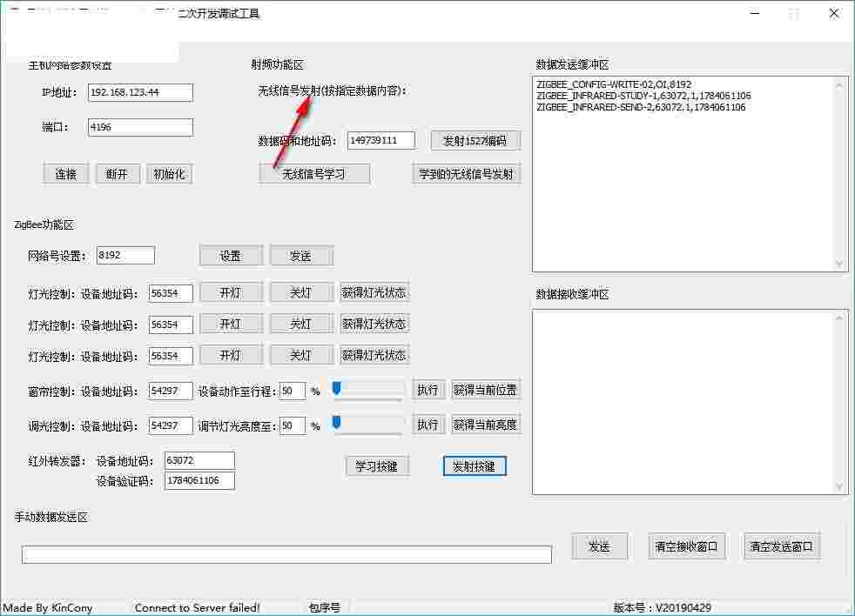Click send buffer scrollbar up arrow
Viewport: 855px width, 616px height.
coord(839,85)
